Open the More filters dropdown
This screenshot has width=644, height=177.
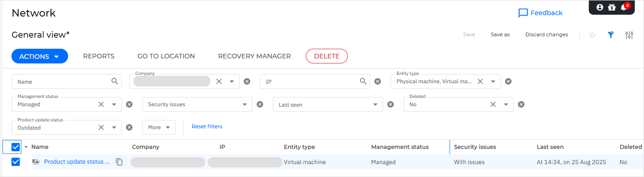(x=159, y=127)
